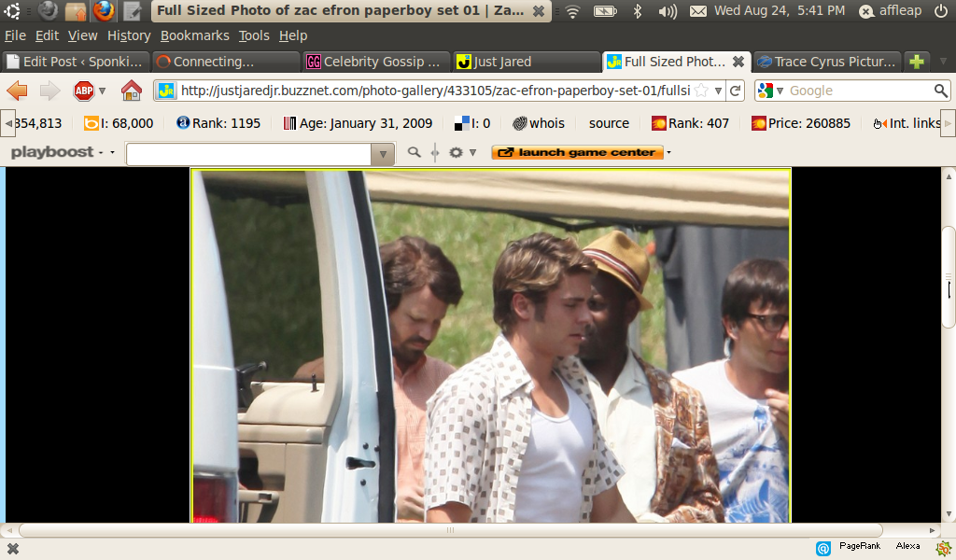Viewport: 956px width, 560px height.
Task: Open the URL history dropdown arrow
Action: [x=718, y=91]
